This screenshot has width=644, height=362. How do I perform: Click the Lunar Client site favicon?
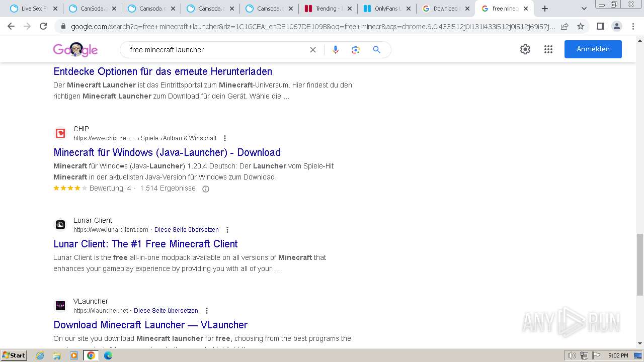pos(60,225)
